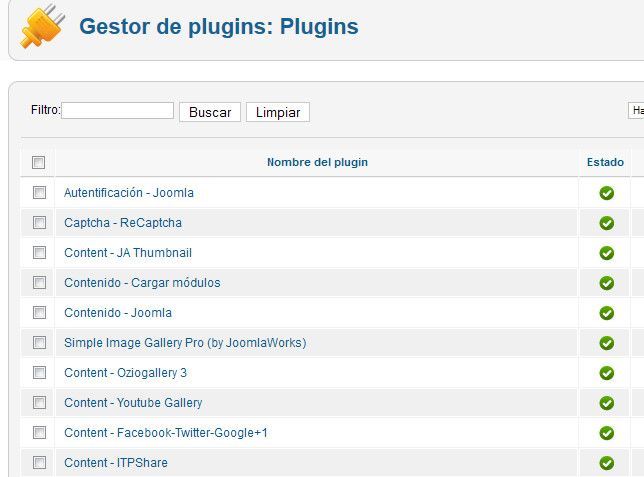Disable Captcha - ReCaptcha via green check

click(606, 223)
